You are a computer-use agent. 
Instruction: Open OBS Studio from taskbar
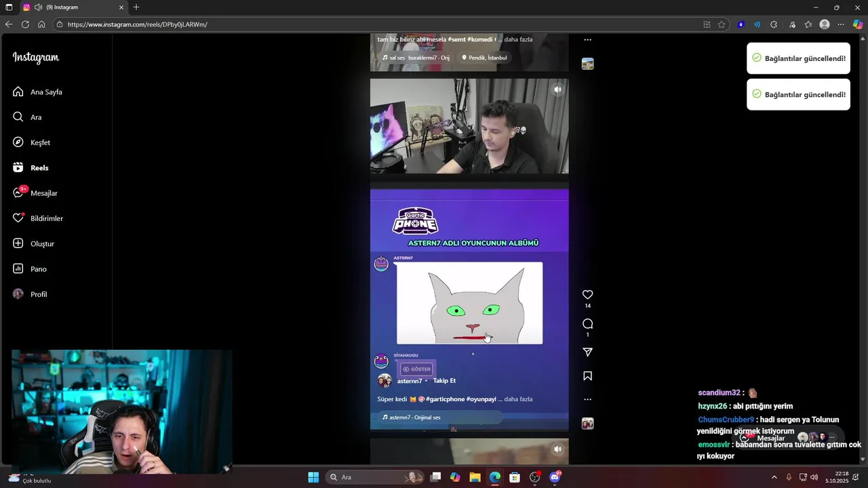(x=535, y=477)
